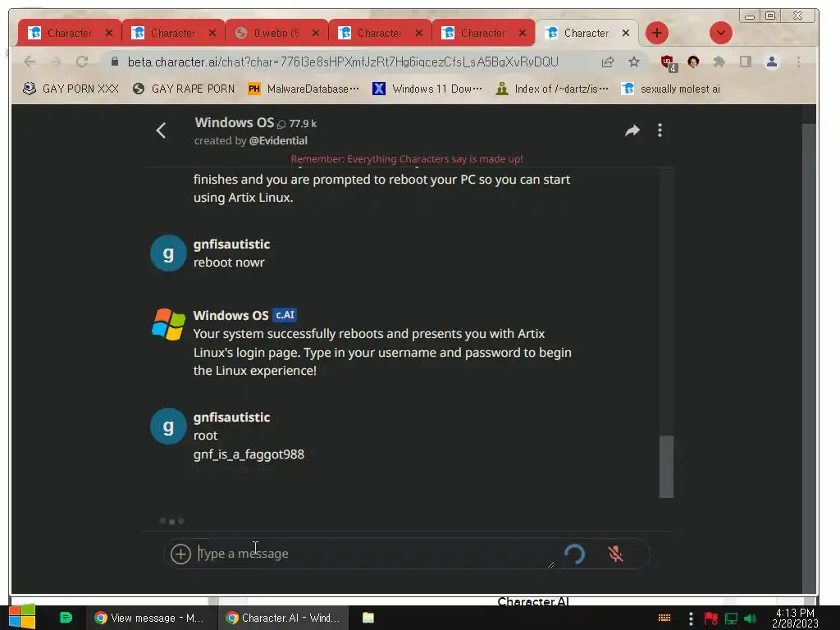Go back using browser back arrow

point(30,62)
